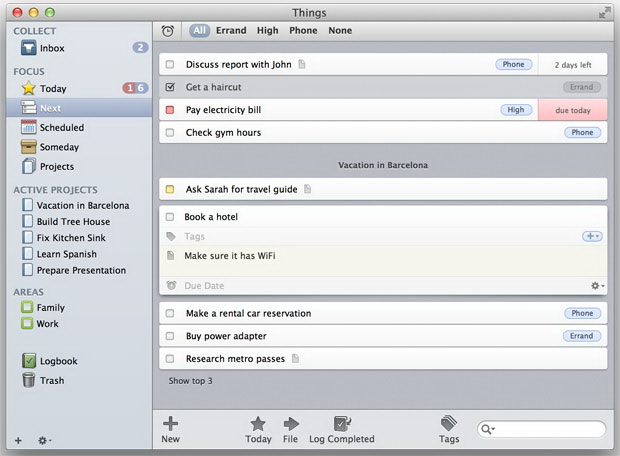The image size is (620, 456).
Task: Click the add tag plus button
Action: coord(592,236)
